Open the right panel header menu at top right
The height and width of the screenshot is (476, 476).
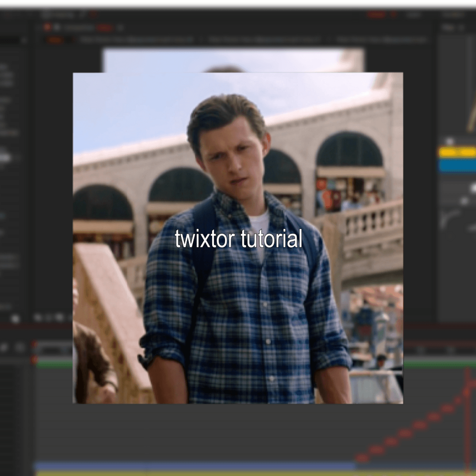tap(461, 28)
